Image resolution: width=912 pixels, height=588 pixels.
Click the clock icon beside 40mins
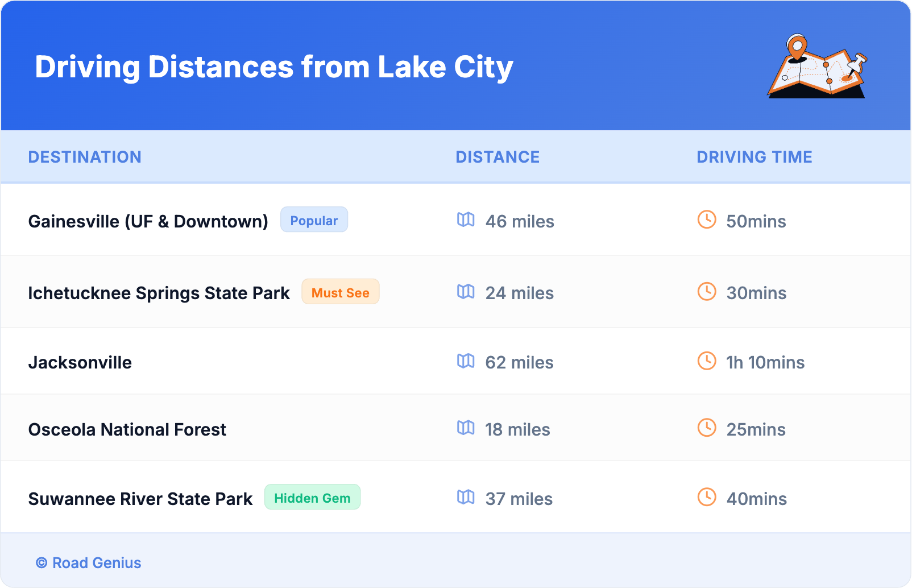coord(707,497)
